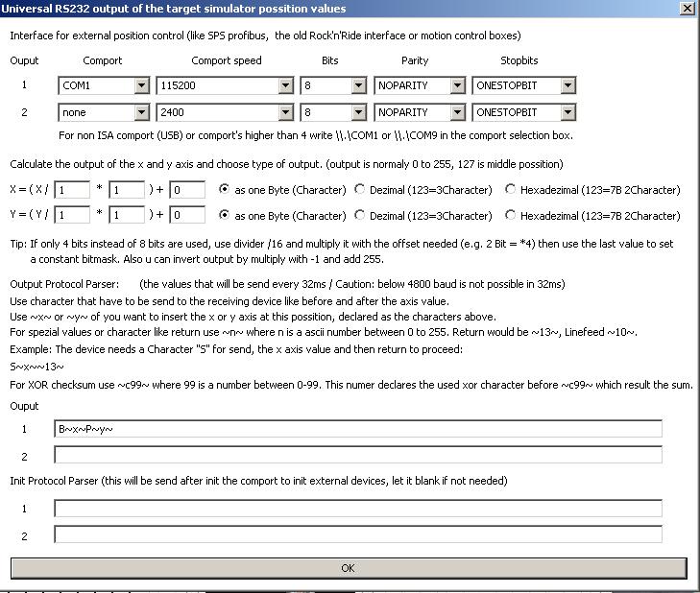Screen dimensions: 700x593
Task: Click the Y multiplier input field
Action: tap(127, 215)
